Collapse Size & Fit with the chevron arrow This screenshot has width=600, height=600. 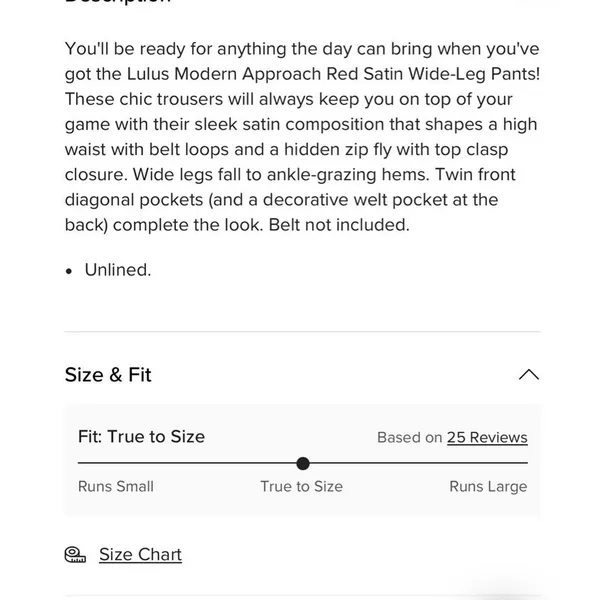[528, 375]
